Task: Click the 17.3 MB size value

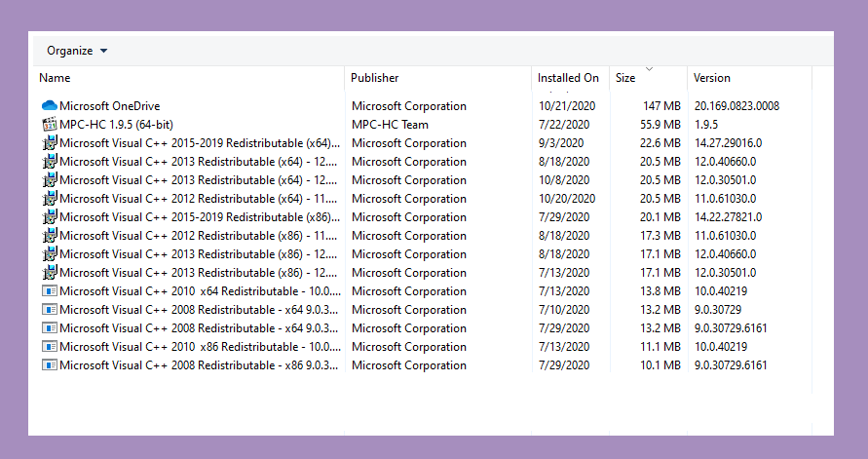Action: click(x=660, y=235)
